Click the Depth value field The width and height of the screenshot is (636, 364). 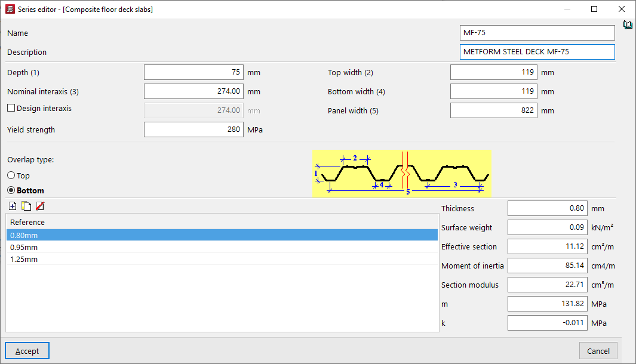coord(193,73)
